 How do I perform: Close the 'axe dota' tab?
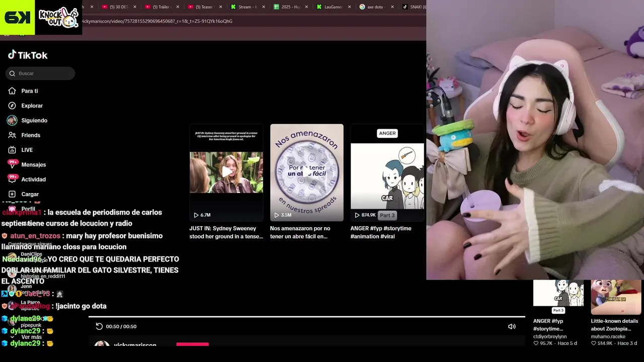click(x=392, y=7)
